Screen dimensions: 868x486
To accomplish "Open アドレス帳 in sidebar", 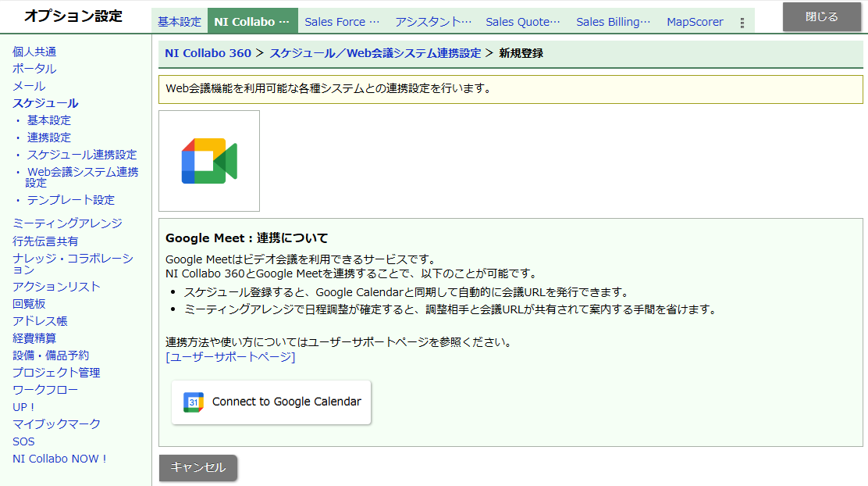I will pyautogui.click(x=40, y=321).
